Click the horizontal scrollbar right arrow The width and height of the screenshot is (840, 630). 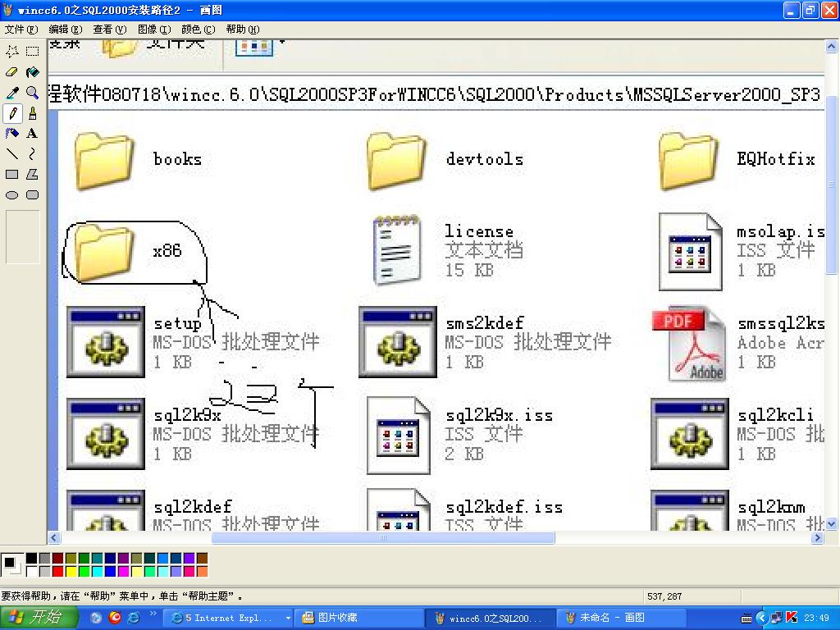817,537
